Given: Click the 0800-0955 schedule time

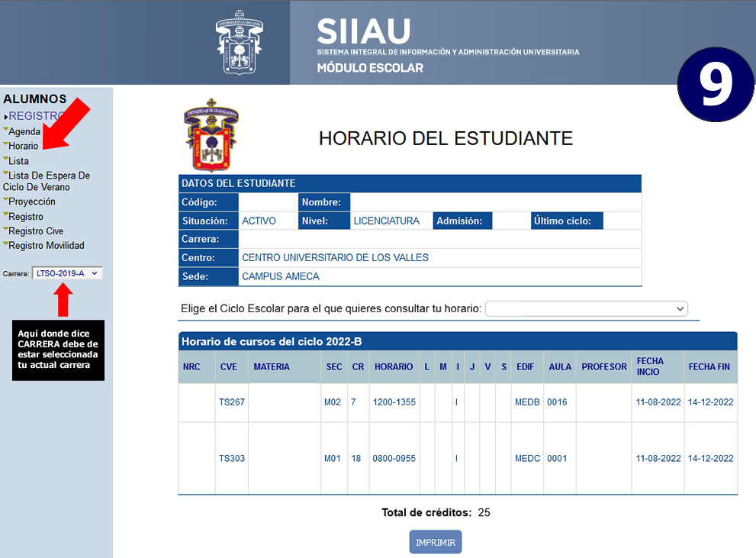Looking at the screenshot, I should [394, 458].
